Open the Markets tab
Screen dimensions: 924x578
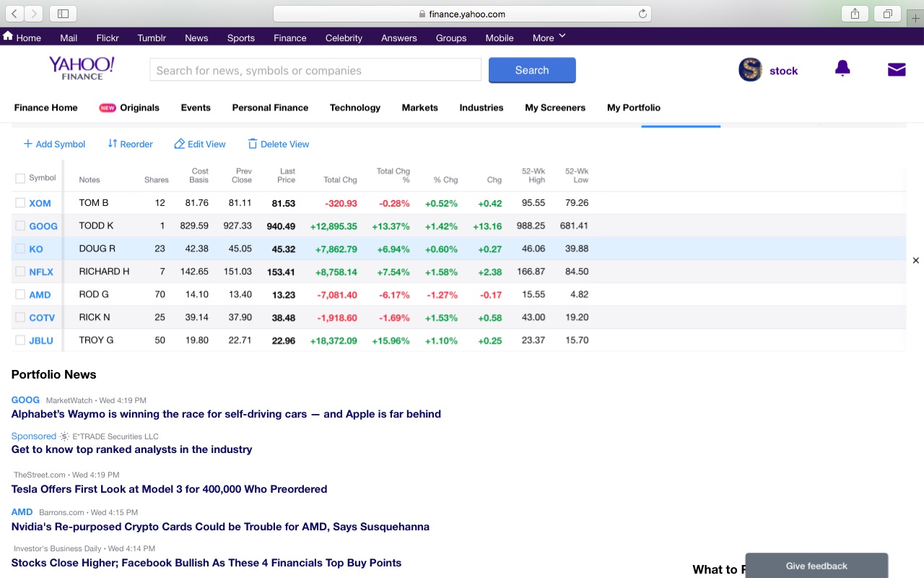pos(419,108)
